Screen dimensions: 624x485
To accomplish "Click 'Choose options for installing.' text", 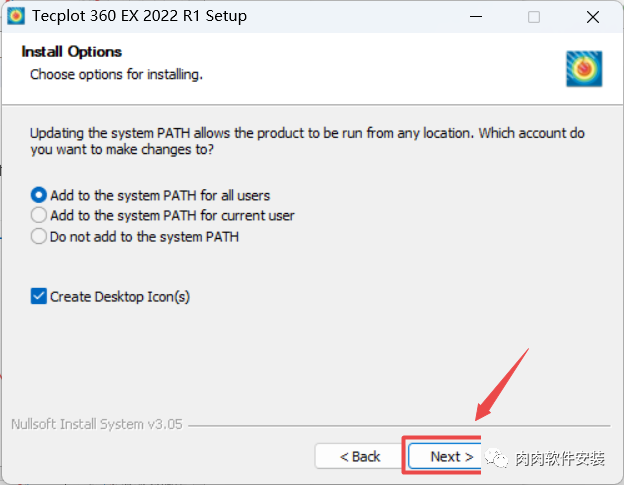I will click(x=117, y=74).
